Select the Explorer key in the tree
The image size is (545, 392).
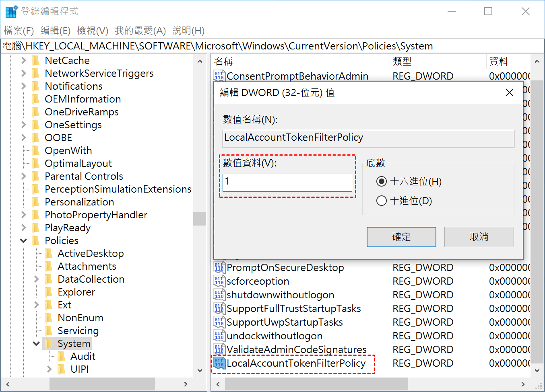[x=76, y=292]
